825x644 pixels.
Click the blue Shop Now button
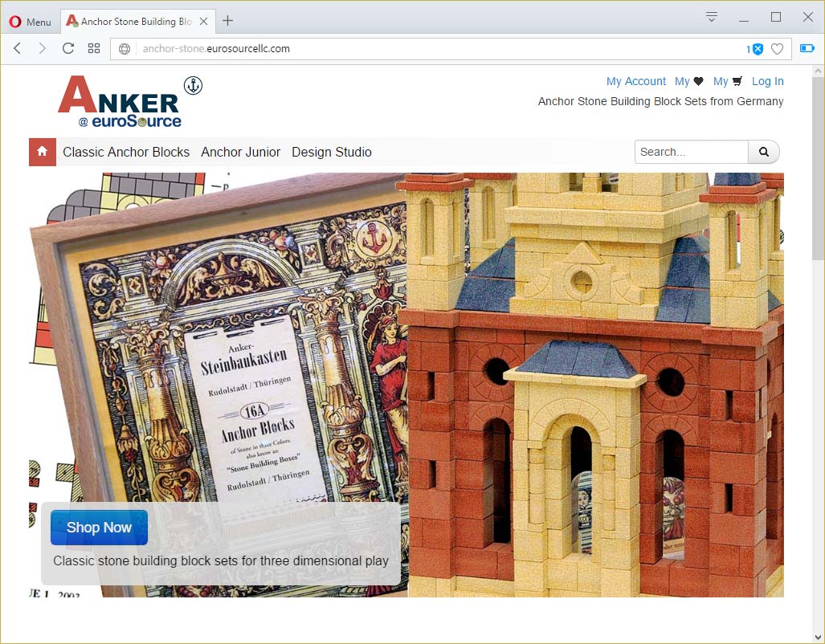click(99, 528)
